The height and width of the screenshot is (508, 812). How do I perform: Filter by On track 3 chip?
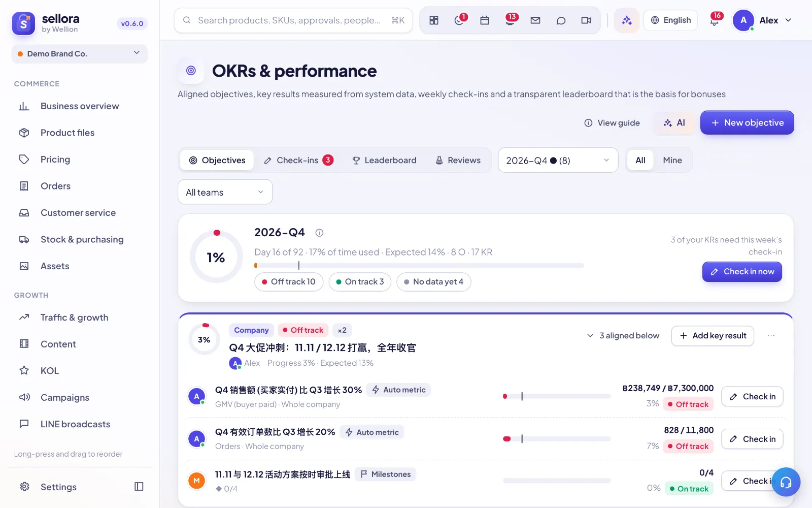pos(360,282)
